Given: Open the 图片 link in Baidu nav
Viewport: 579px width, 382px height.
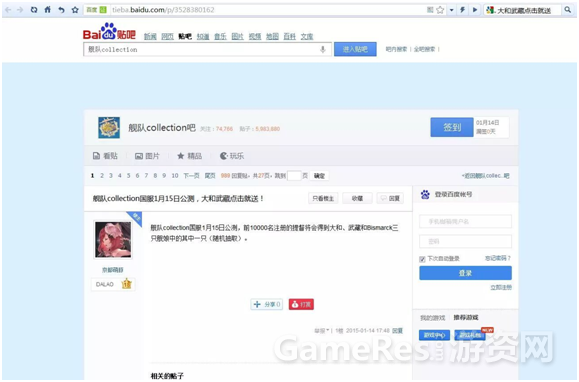Looking at the screenshot, I should coord(237,36).
